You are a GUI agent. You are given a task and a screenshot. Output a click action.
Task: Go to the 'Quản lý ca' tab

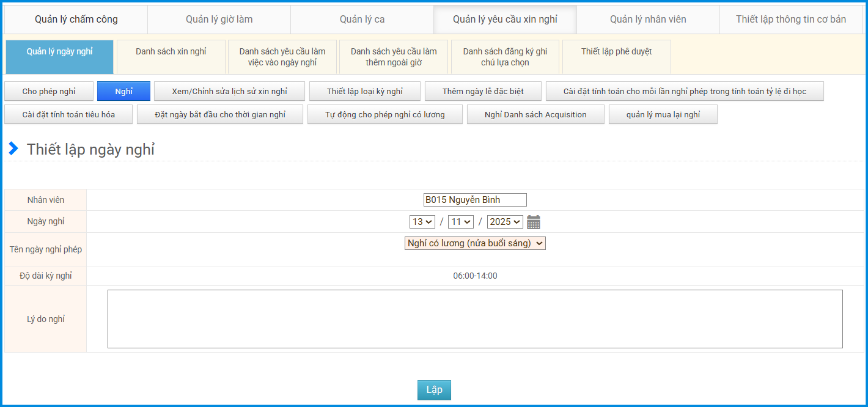tap(362, 20)
